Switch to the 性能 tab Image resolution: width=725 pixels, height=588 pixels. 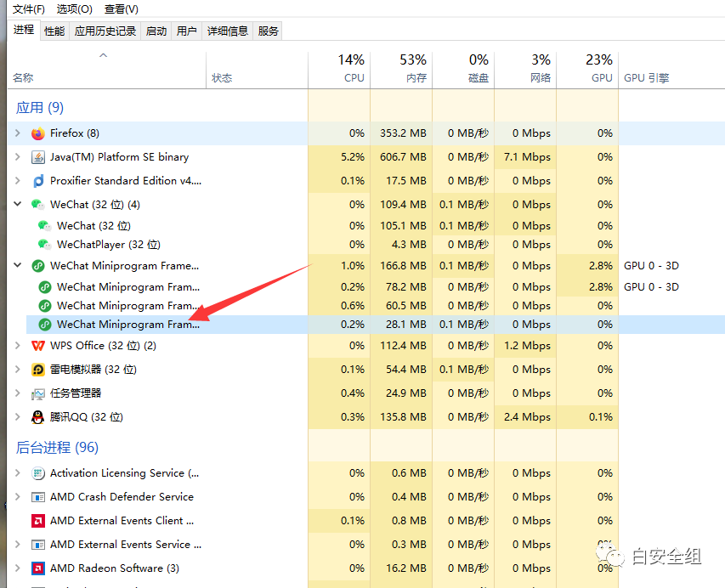[54, 31]
